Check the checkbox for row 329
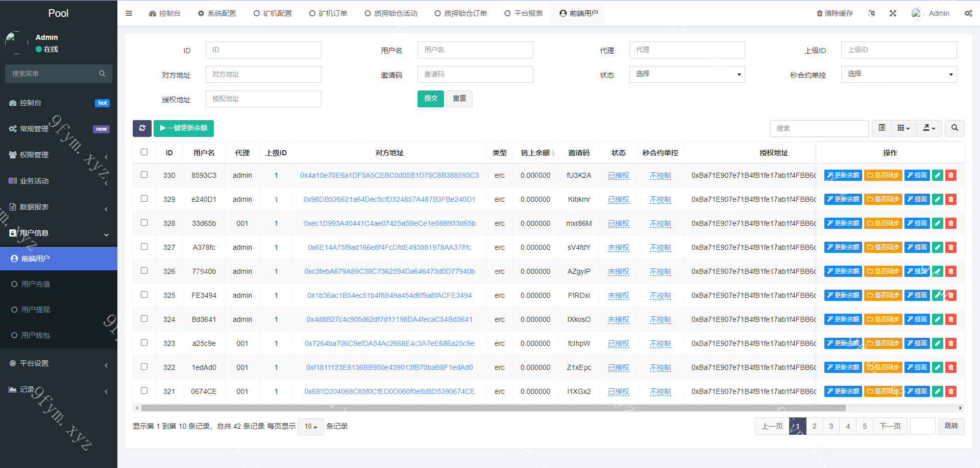 pyautogui.click(x=144, y=199)
